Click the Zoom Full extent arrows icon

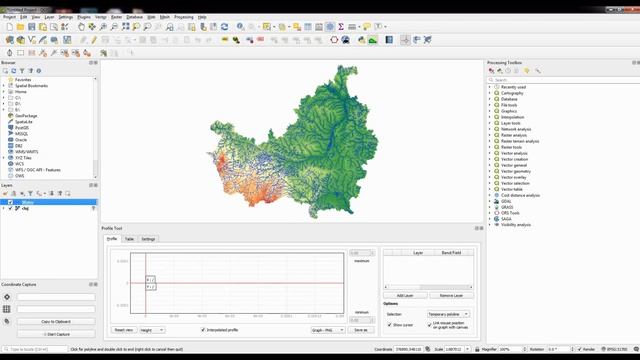pyautogui.click(x=125, y=27)
